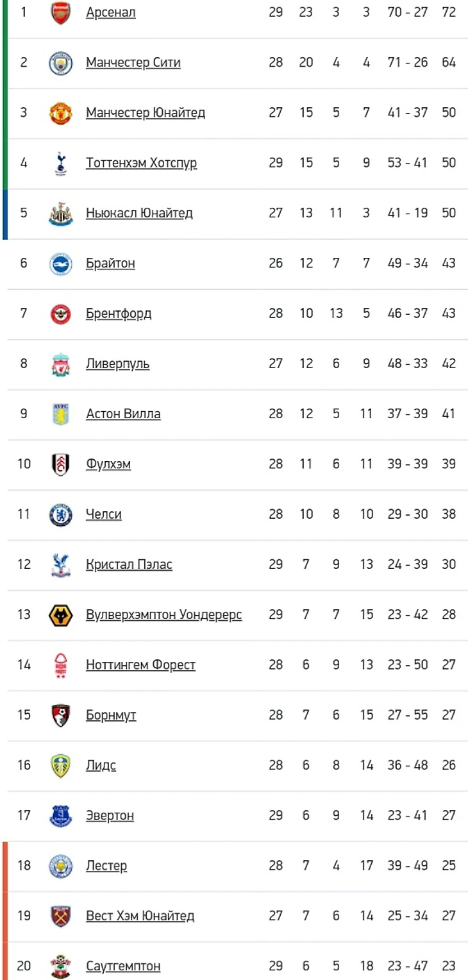
Task: Open the Арсенал team link
Action: (110, 12)
